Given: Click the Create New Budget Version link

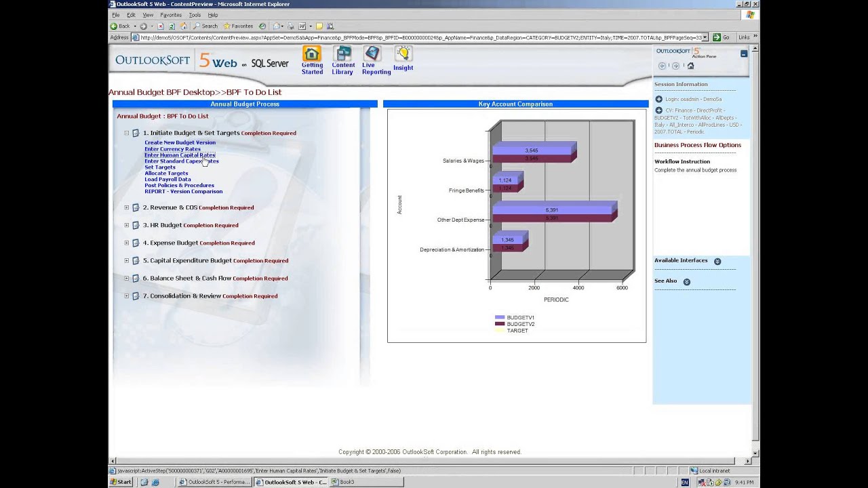Looking at the screenshot, I should click(x=180, y=142).
